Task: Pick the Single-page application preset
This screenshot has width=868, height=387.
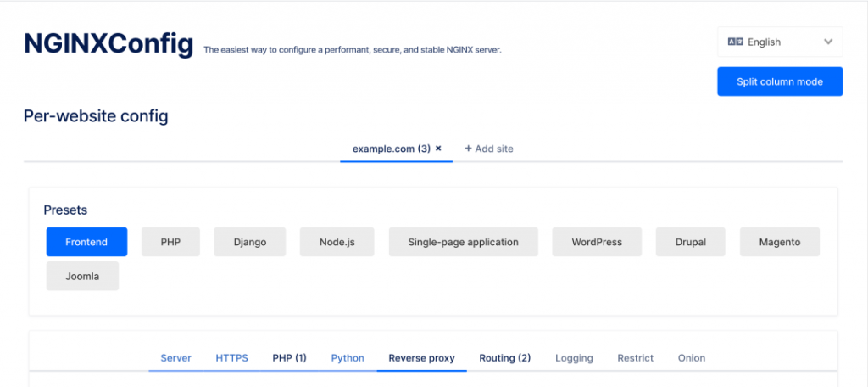Action: pyautogui.click(x=464, y=242)
